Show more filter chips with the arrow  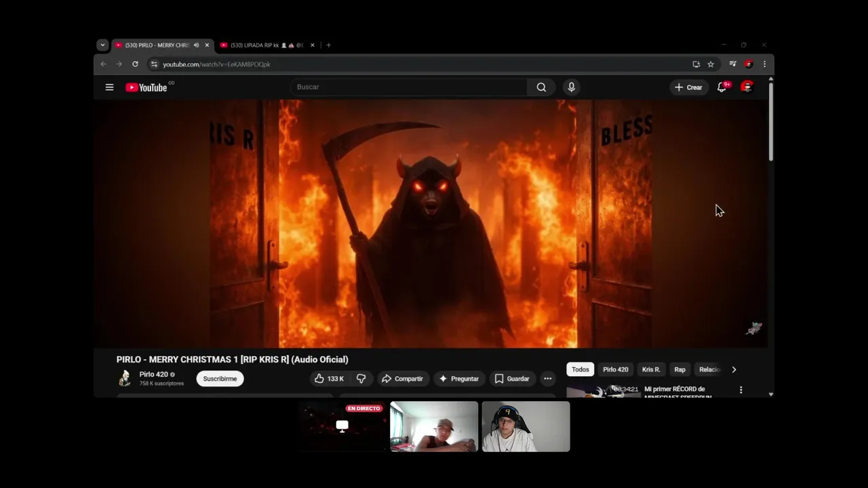pyautogui.click(x=734, y=369)
